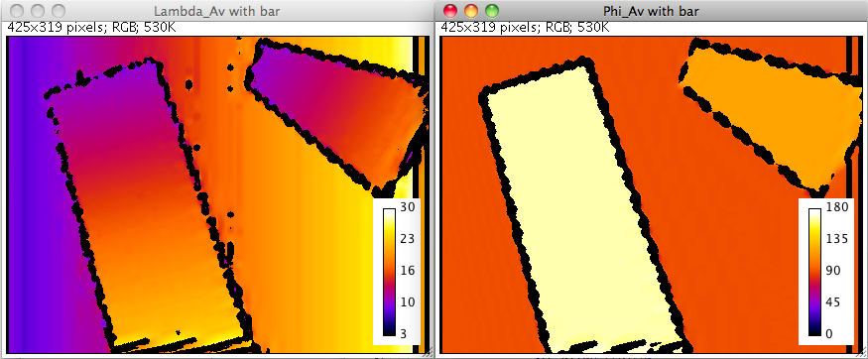Minimize the Lambda_Av with bar window
The width and height of the screenshot is (868, 359).
tap(38, 11)
